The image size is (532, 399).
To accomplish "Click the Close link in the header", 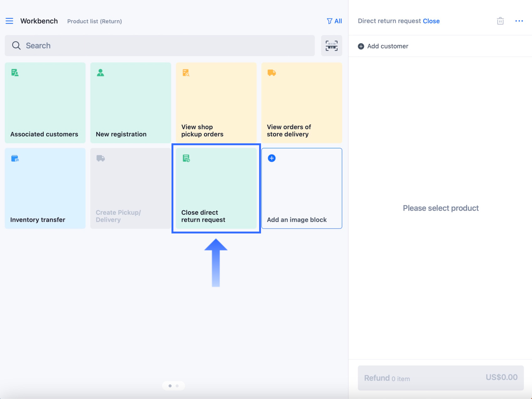I will click(x=431, y=21).
